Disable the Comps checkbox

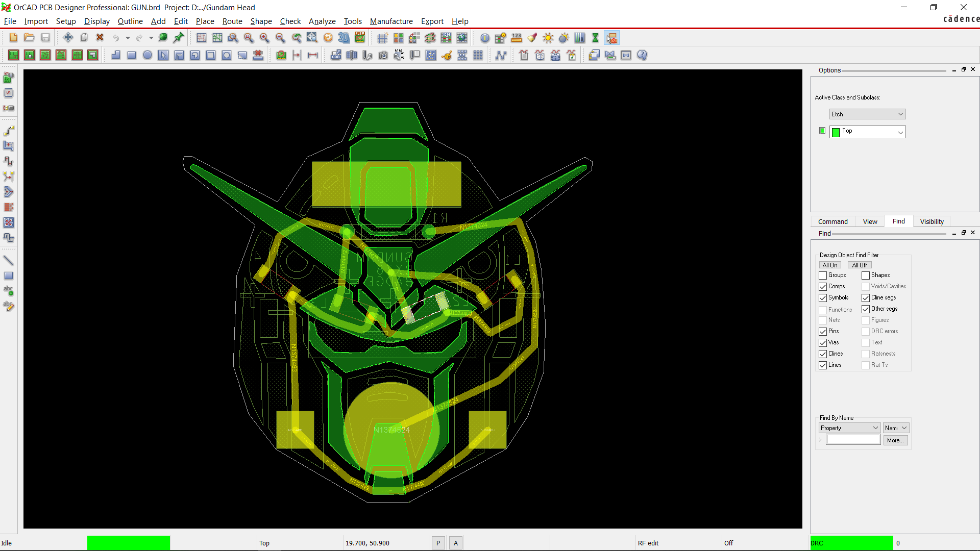point(823,286)
